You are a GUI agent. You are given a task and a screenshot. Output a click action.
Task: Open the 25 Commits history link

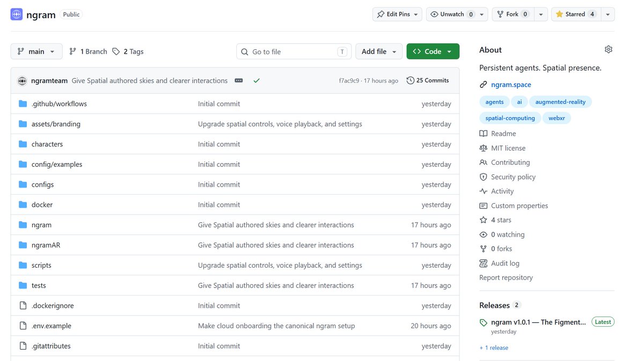pos(428,80)
